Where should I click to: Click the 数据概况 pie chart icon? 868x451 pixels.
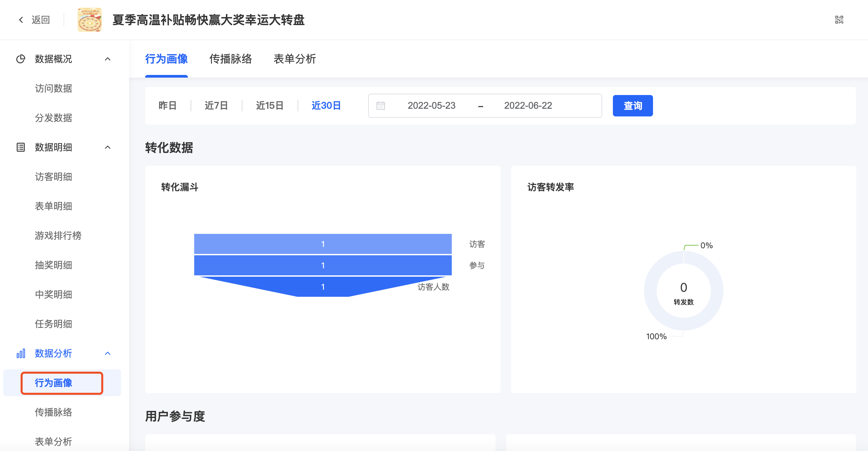(x=20, y=59)
